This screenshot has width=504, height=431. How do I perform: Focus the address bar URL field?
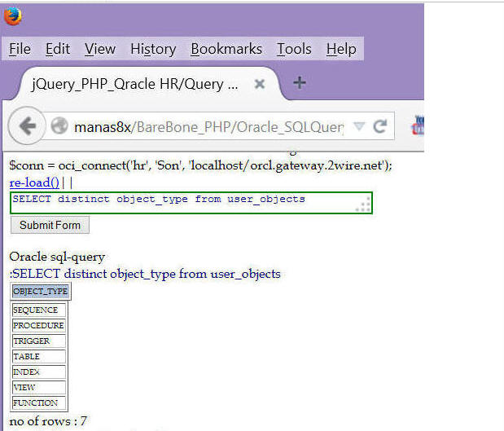[208, 126]
